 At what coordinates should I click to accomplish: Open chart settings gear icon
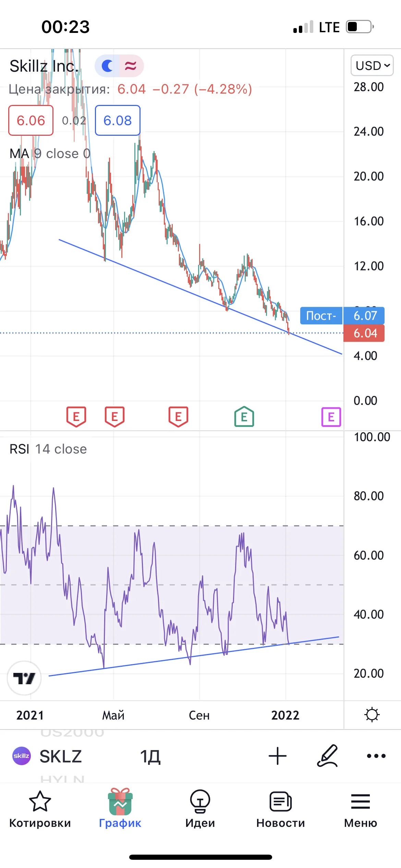click(372, 715)
